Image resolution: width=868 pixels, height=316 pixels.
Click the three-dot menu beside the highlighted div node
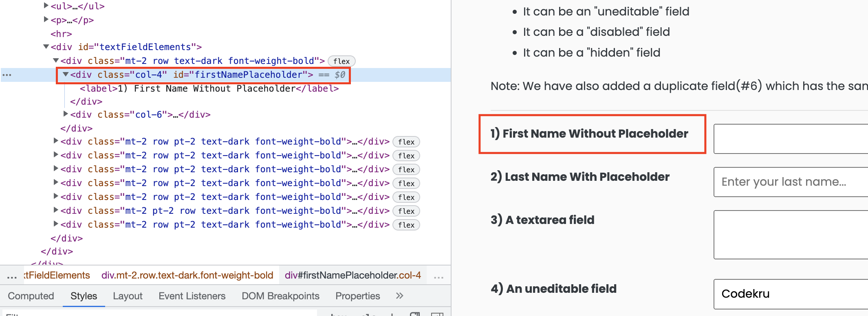[7, 75]
